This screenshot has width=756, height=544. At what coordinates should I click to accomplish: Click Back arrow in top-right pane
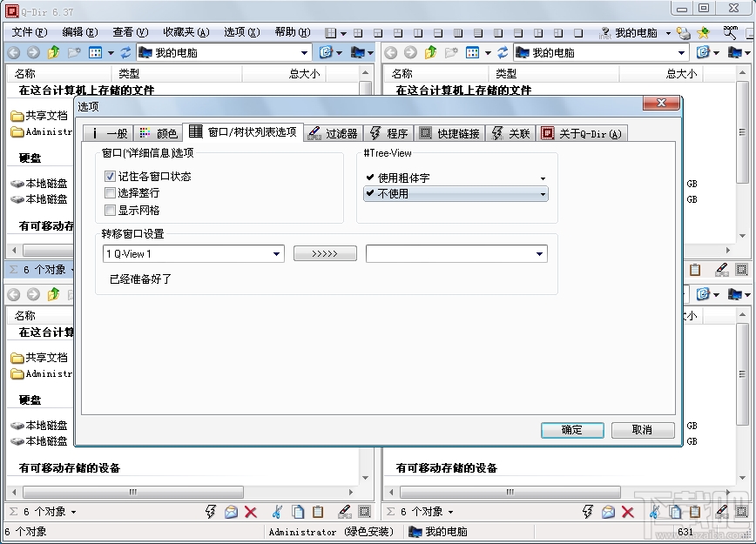(390, 52)
